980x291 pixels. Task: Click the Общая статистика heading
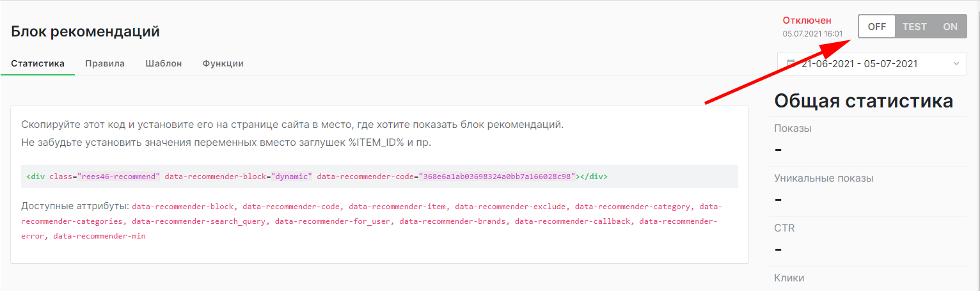(x=864, y=101)
